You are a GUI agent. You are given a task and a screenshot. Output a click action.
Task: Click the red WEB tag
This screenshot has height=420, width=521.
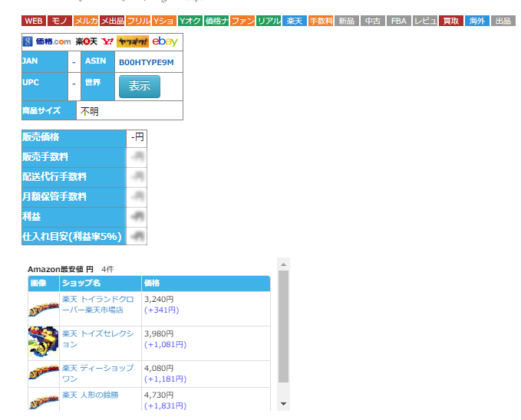pos(34,21)
